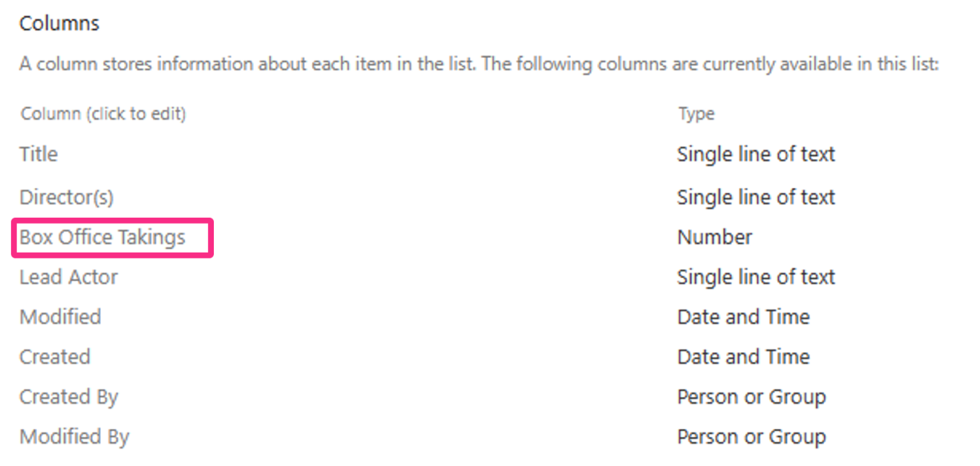Click Person or Group beside Created By
This screenshot has height=466, width=980.
[751, 396]
